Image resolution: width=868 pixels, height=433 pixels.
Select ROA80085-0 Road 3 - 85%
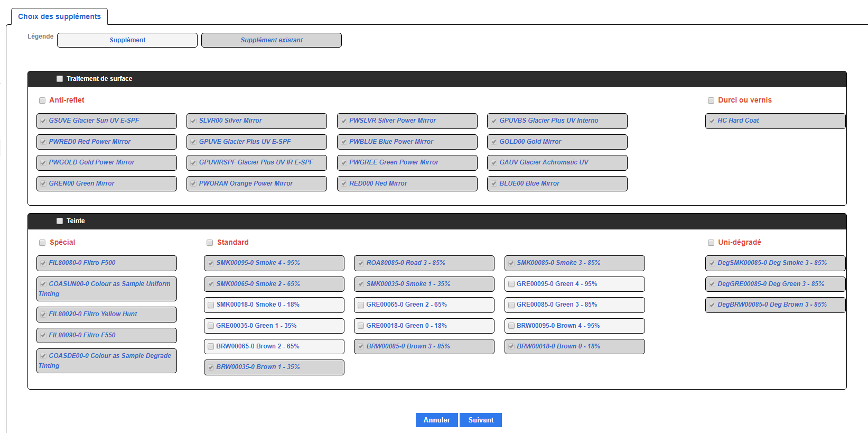pos(424,263)
